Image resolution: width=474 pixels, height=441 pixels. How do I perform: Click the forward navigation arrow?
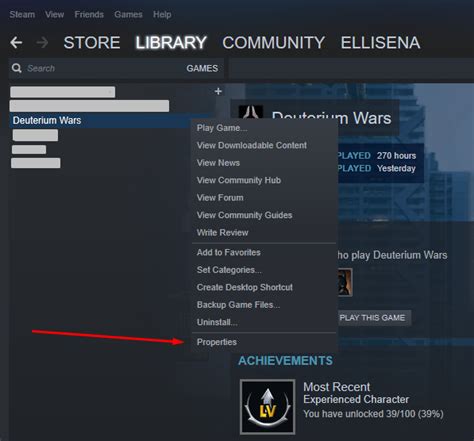42,43
